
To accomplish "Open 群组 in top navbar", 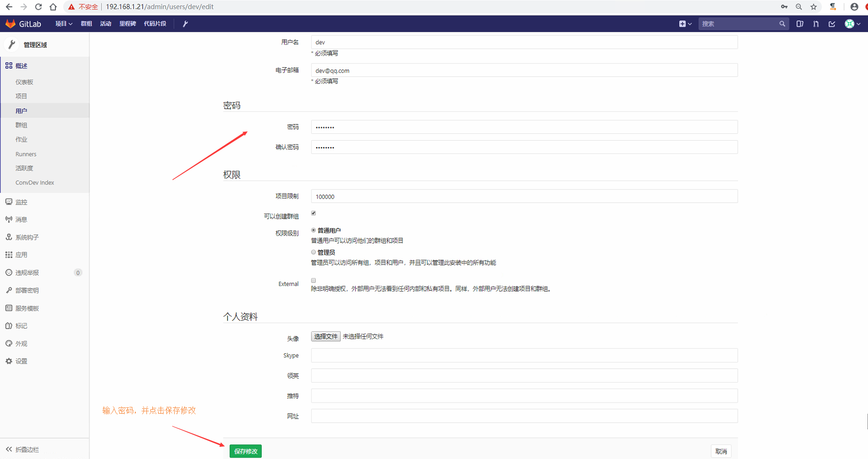I will 87,23.
